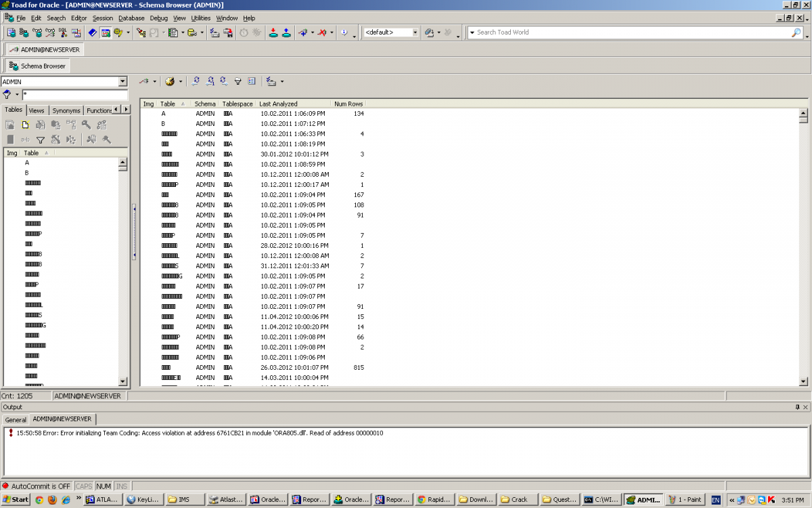Click the object name filter input field

pos(74,95)
